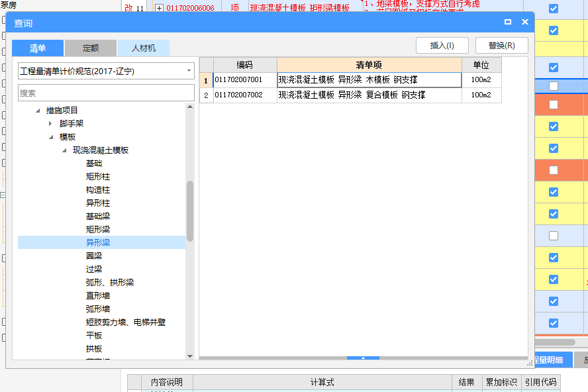Click 100m2 unit in row 2

[481, 95]
